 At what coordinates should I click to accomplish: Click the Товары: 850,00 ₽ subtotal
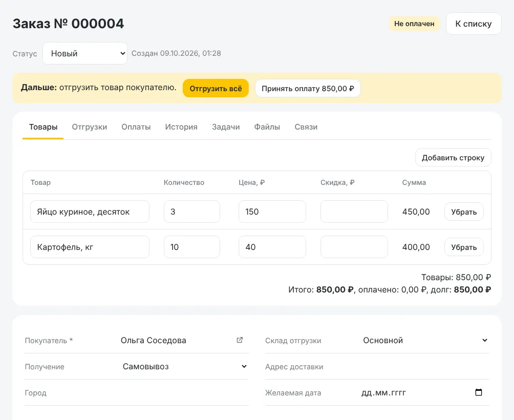pyautogui.click(x=456, y=278)
